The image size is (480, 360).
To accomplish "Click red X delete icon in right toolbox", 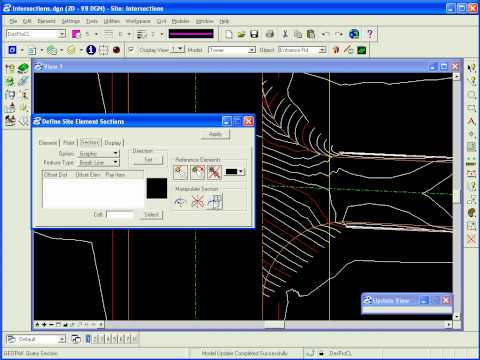I will pyautogui.click(x=471, y=238).
